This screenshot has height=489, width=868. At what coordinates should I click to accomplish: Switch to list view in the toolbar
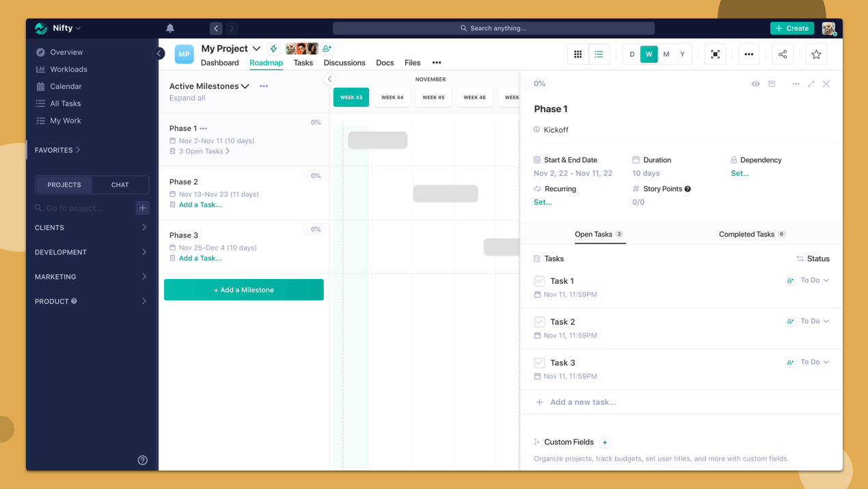(x=599, y=54)
